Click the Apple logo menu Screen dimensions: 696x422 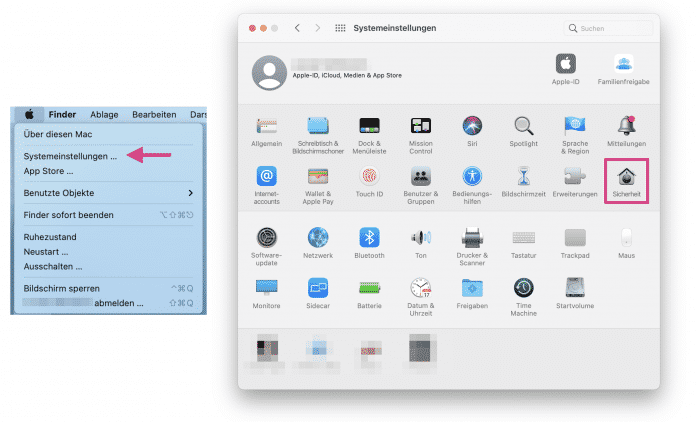point(30,115)
